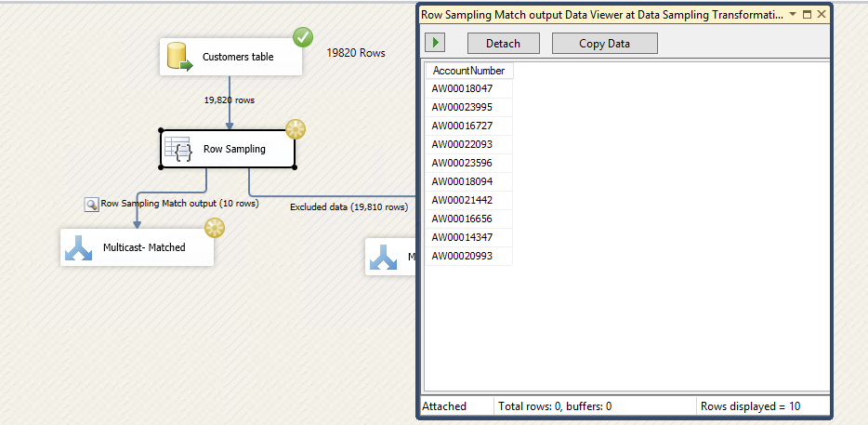Click the green play button in Data Viewer
This screenshot has width=868, height=425.
click(435, 43)
